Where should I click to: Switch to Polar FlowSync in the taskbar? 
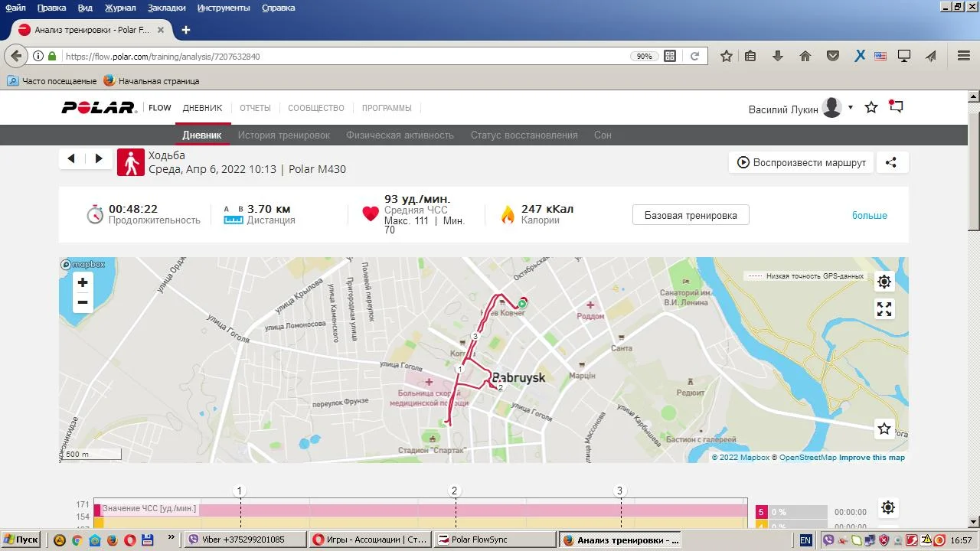coord(495,540)
